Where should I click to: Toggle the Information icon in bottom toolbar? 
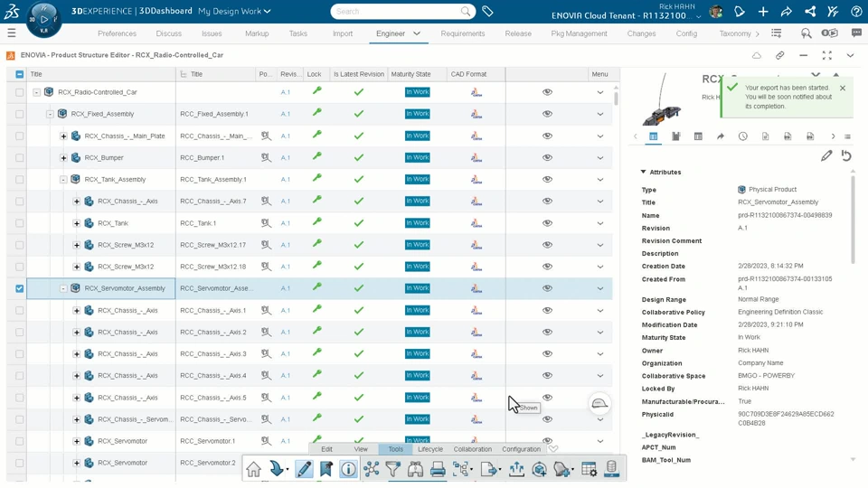pos(348,469)
